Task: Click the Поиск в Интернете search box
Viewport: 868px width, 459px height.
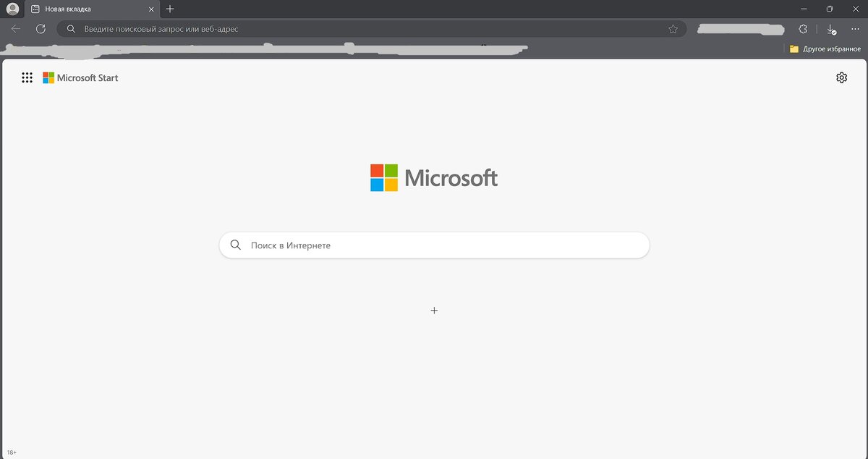Action: (434, 245)
